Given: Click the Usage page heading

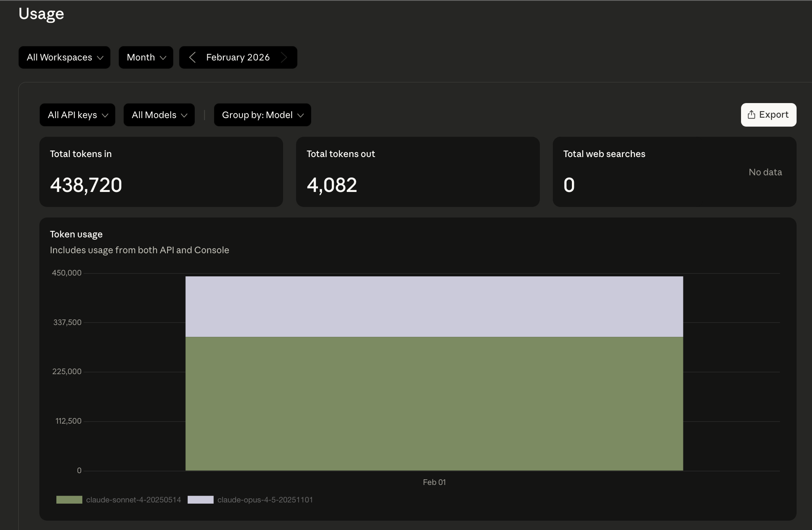Looking at the screenshot, I should coord(41,13).
